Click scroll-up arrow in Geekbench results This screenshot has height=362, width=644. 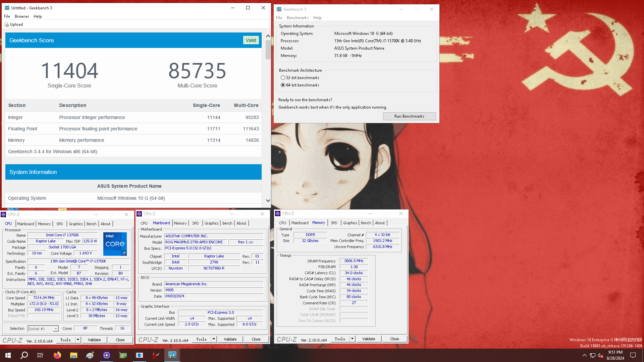[268, 36]
